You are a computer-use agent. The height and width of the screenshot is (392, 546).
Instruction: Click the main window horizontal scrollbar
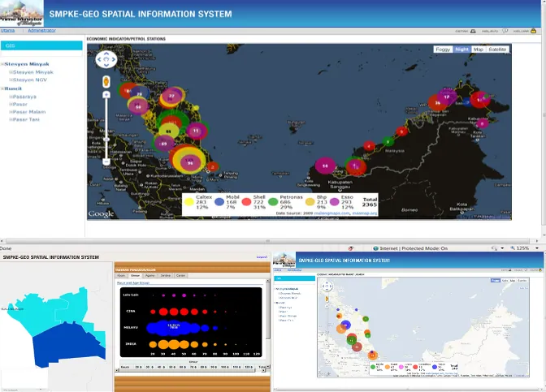pyautogui.click(x=267, y=241)
